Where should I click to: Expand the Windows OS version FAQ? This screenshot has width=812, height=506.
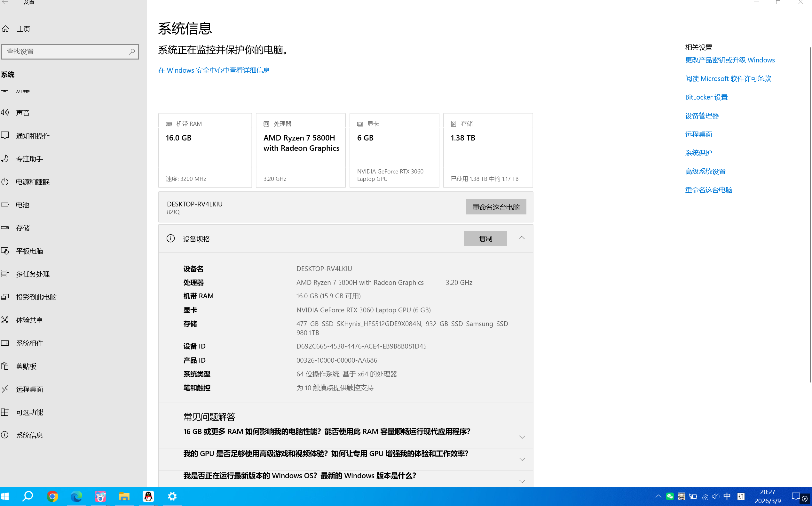click(522, 481)
